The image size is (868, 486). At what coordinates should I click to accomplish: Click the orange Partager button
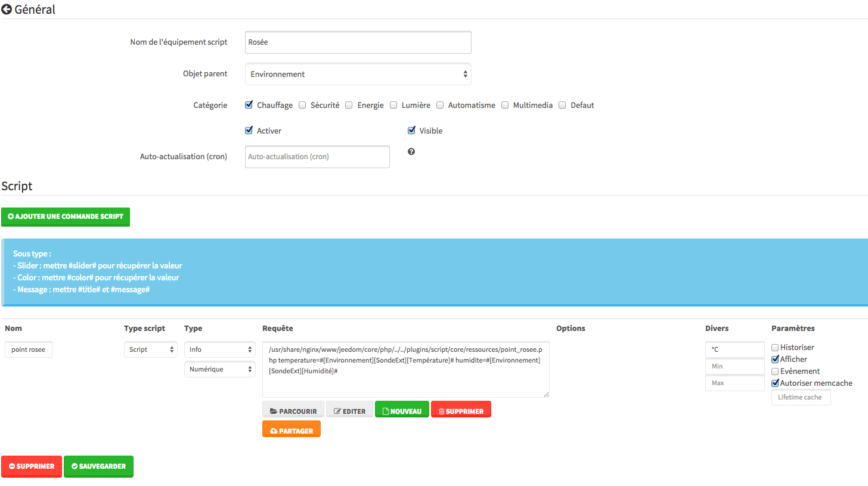292,429
